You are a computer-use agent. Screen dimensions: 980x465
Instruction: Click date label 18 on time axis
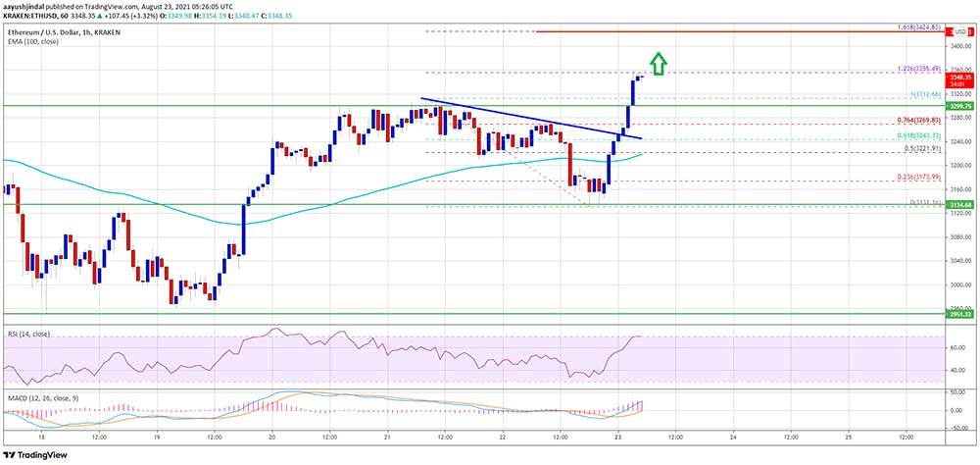41,438
